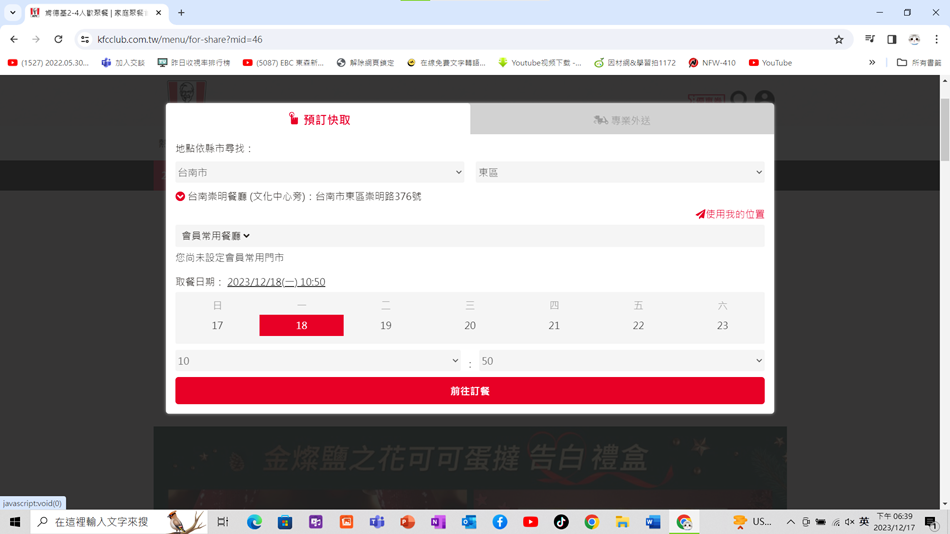Screen dimensions: 950x534
Task: Open the 所有書籤 folder
Action: (918, 62)
